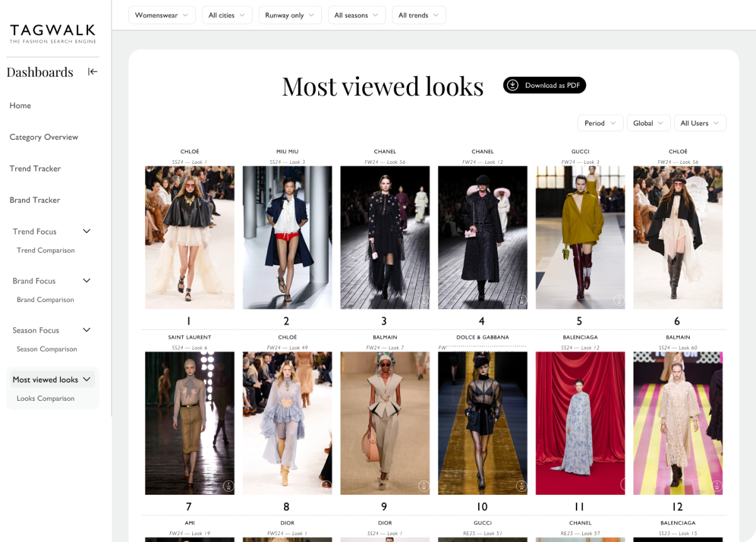
Task: Open the Period dropdown
Action: [x=600, y=123]
